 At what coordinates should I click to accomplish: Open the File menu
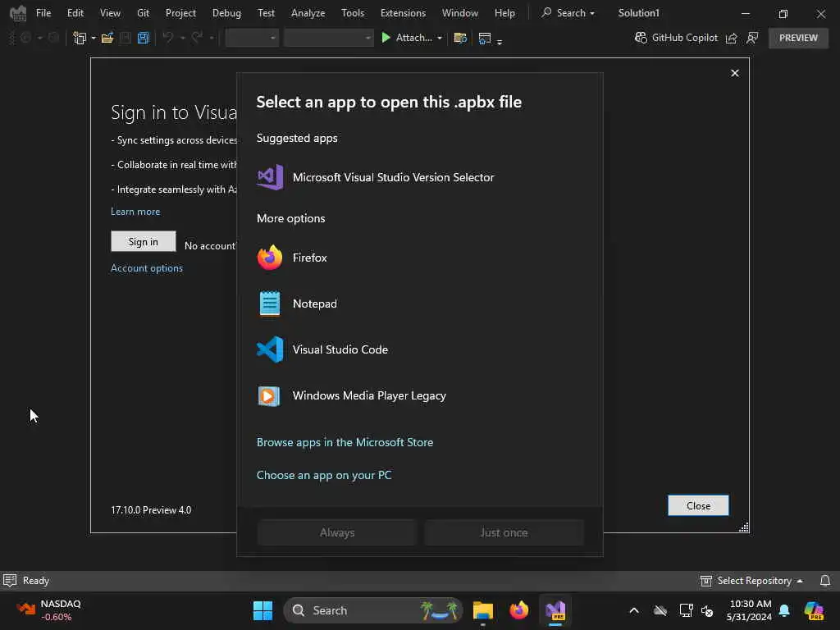click(x=43, y=13)
